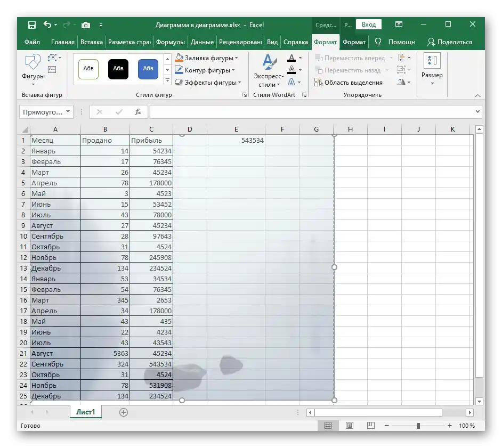The image size is (502, 448).
Task: Select column H header
Action: pos(350,129)
